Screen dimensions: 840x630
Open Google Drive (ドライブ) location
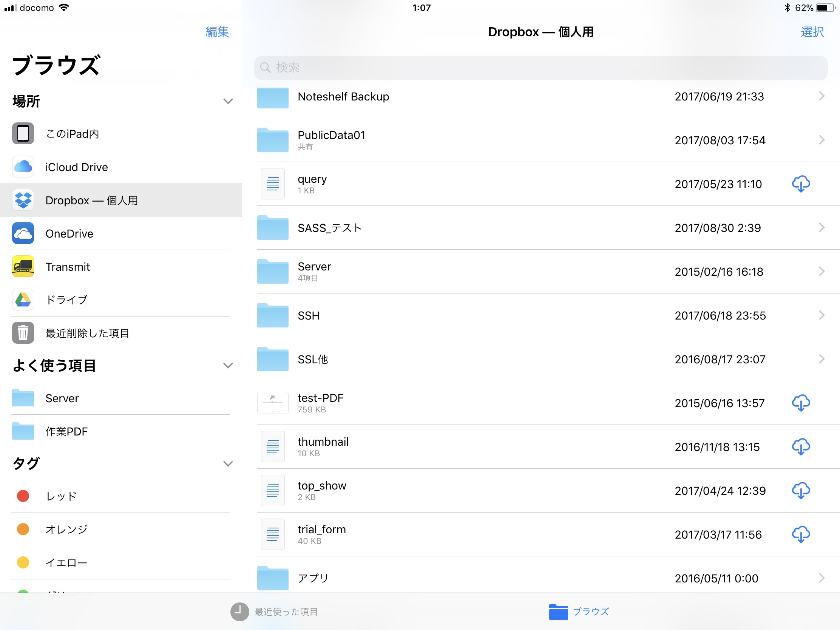click(x=66, y=300)
